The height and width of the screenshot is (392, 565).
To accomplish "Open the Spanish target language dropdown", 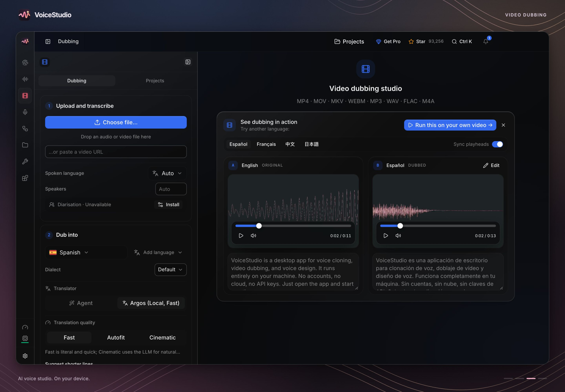I will 86,252.
